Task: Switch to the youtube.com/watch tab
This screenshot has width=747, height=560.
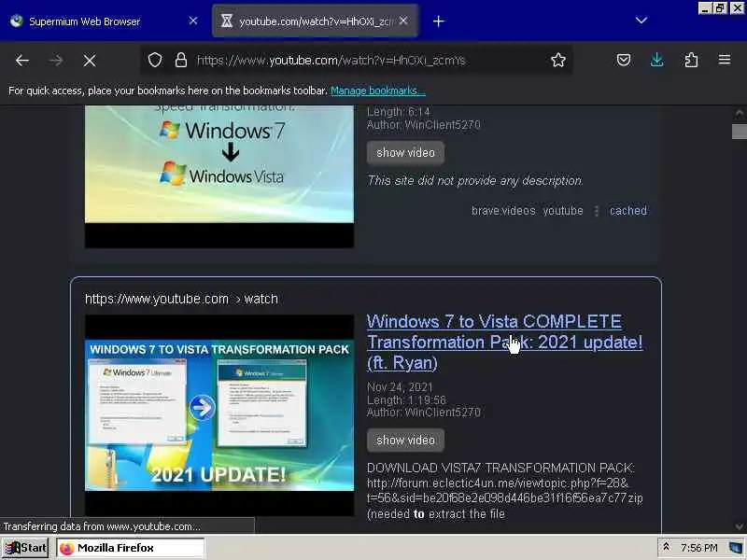Action: [316, 21]
